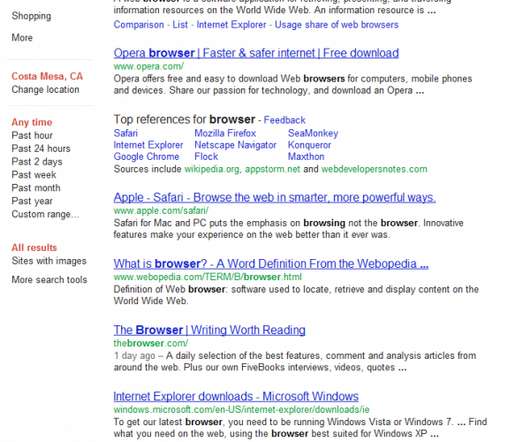
Task: Open the Comparison sublink
Action: tap(139, 25)
